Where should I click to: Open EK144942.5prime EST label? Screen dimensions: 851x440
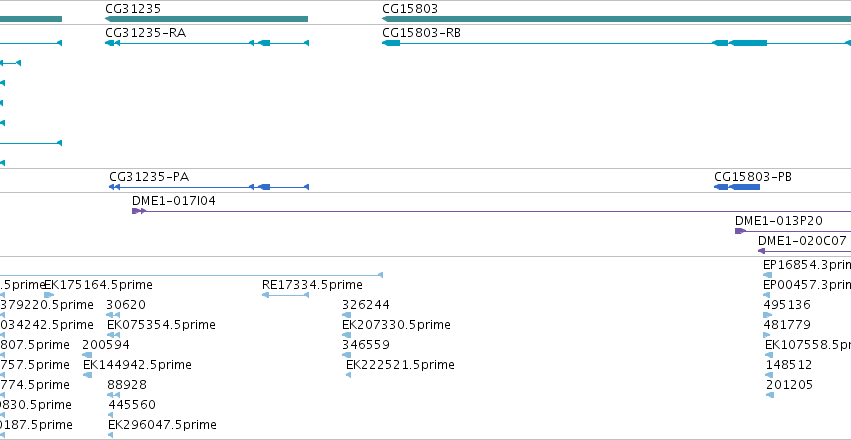137,365
